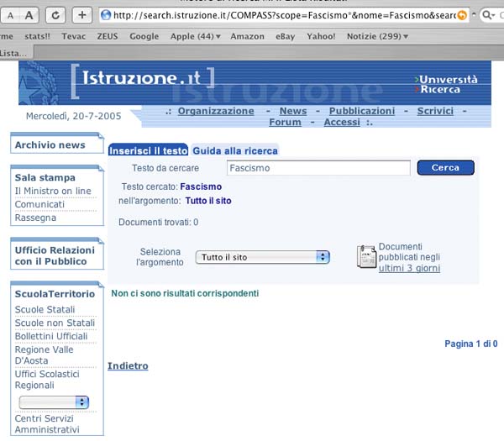
Task: Add a bookmark with the plus icon
Action: 82,15
